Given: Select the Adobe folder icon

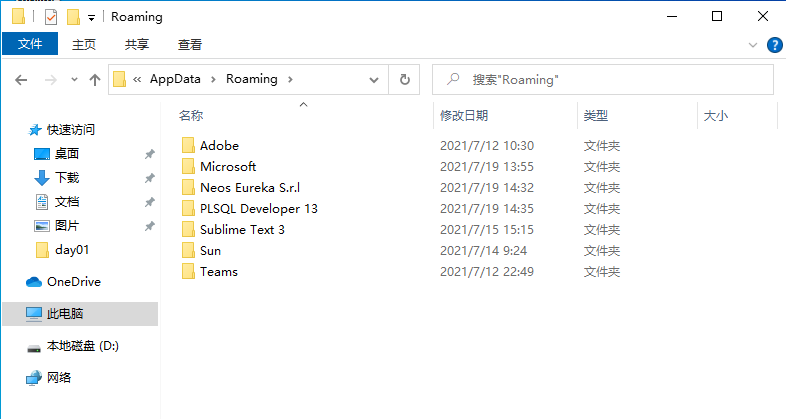Looking at the screenshot, I should [x=188, y=146].
